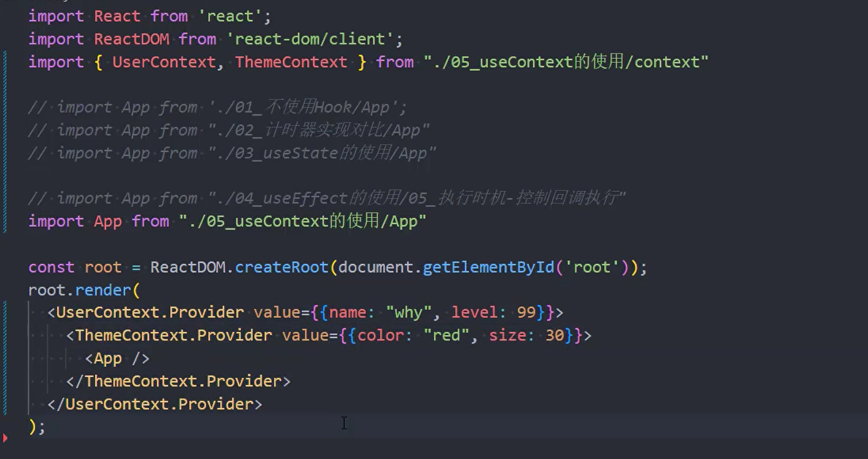Click UserContext in the named import braces
Screen dimensions: 868x459
(x=164, y=61)
